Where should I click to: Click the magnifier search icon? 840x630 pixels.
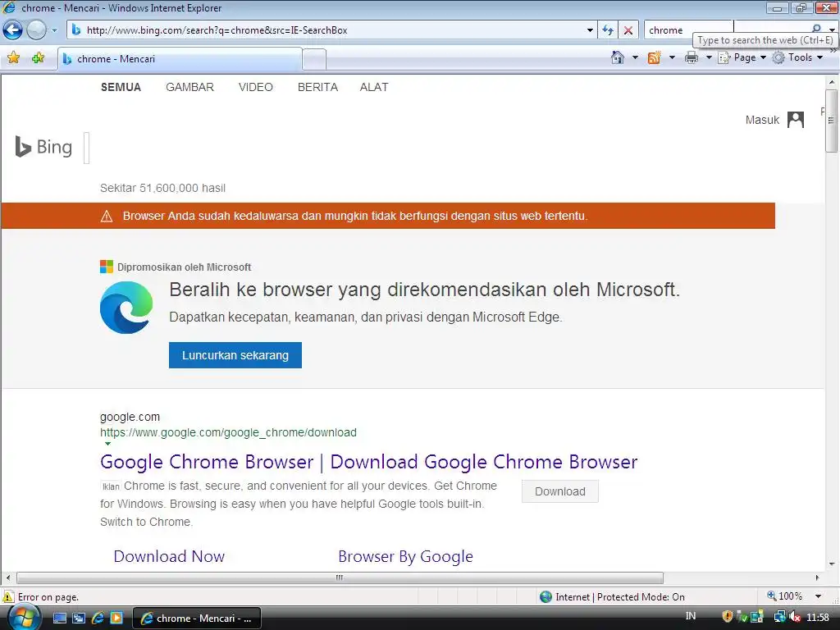816,29
